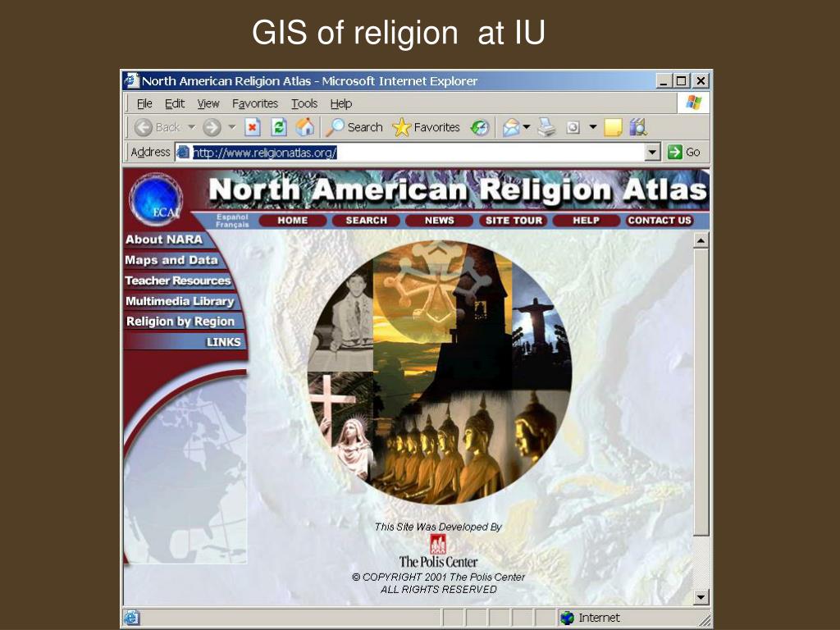Expand the Edit dropdown arrow in toolbar

click(x=592, y=127)
